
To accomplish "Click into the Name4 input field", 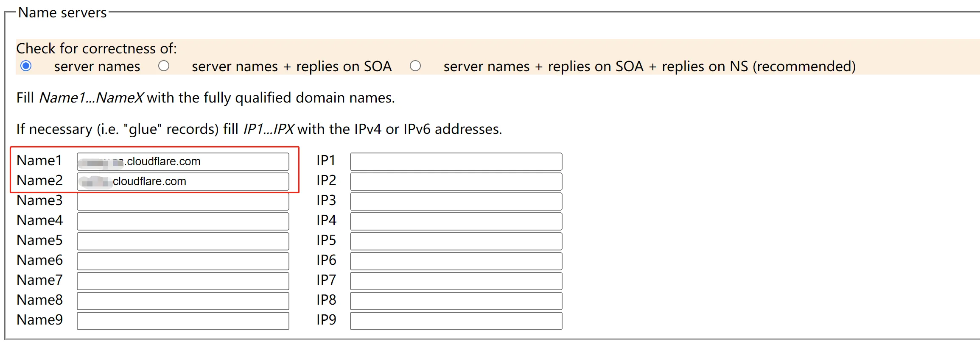I will click(x=183, y=221).
